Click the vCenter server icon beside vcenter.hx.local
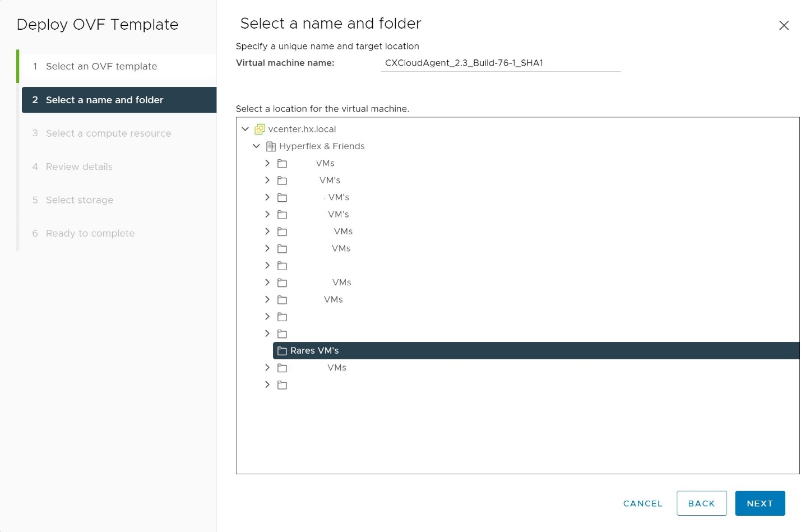Screen dimensions: 801x532 pos(260,129)
